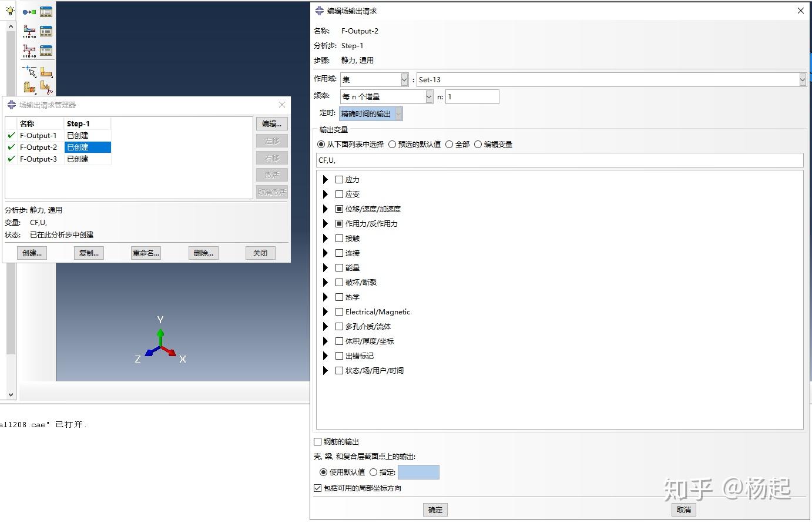
Task: Select 编辑变量 radio option
Action: [478, 144]
